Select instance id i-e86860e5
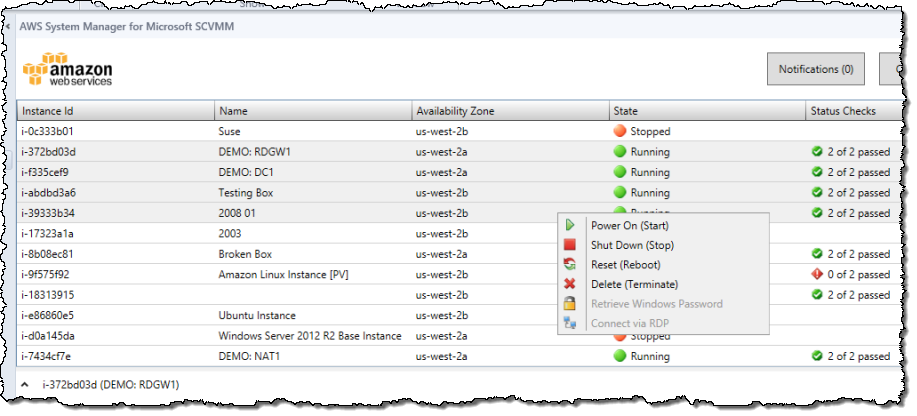The image size is (917, 416). coord(47,315)
